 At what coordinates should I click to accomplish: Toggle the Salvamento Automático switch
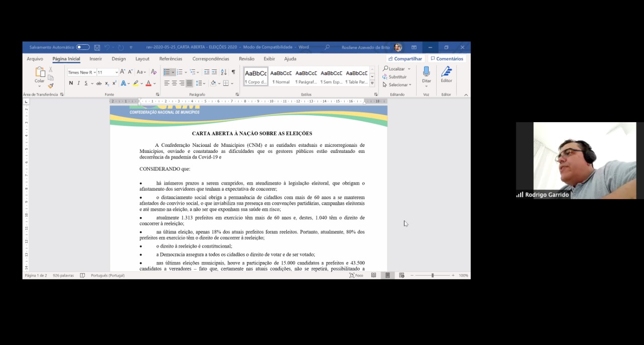(x=83, y=47)
